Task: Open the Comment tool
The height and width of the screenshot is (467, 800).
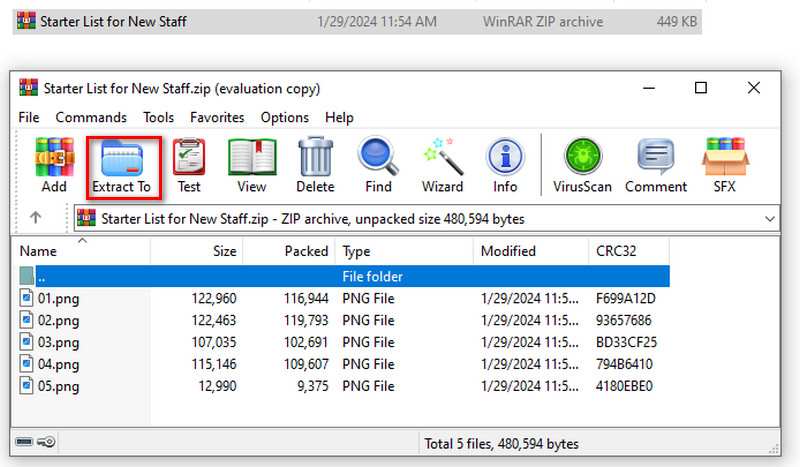Action: (x=656, y=157)
